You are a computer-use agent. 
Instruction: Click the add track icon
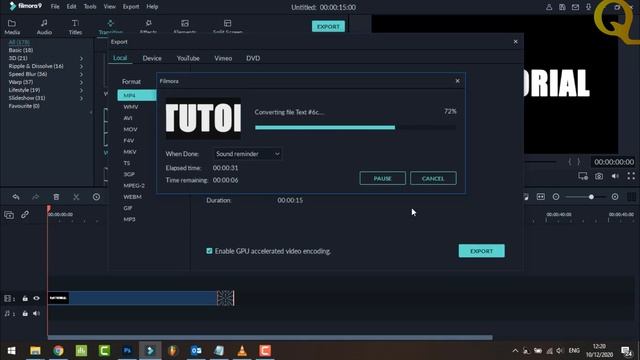point(9,215)
